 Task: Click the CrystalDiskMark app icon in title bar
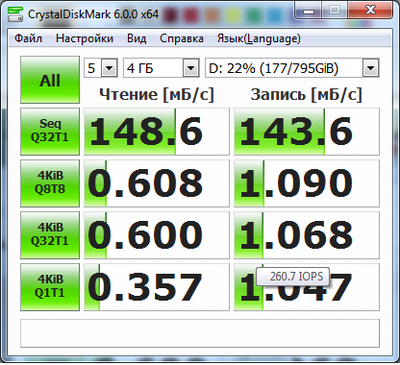(x=15, y=13)
